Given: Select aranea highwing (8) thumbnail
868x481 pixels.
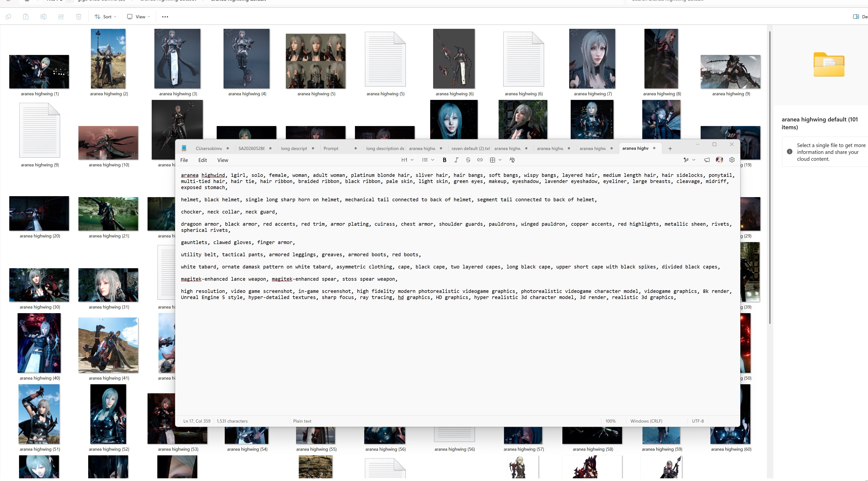Looking at the screenshot, I should pyautogui.click(x=661, y=59).
